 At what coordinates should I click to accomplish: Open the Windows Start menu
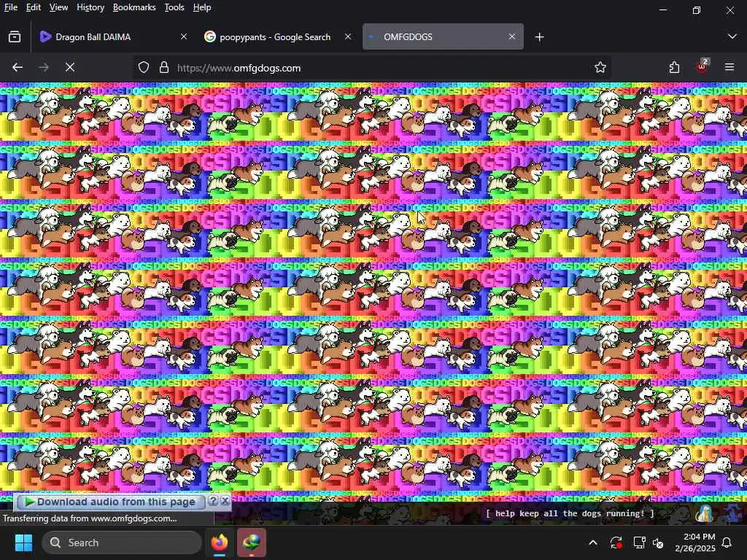[x=23, y=542]
